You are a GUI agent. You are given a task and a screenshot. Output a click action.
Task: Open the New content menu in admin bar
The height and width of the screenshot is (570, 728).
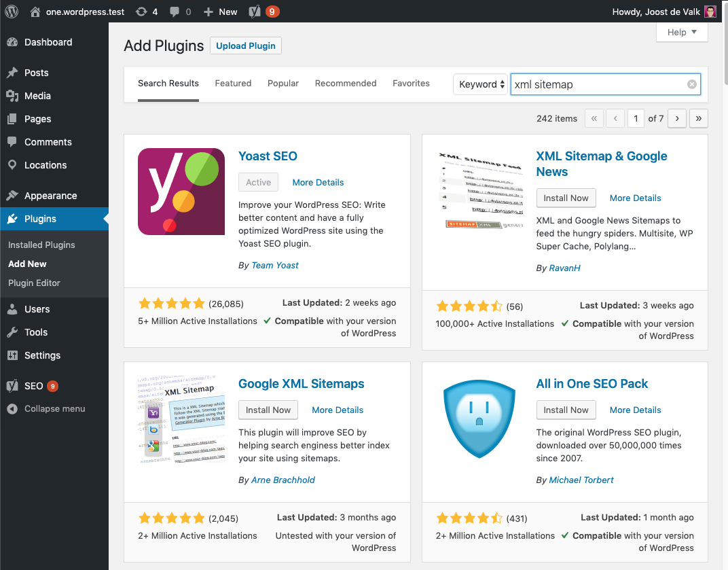pos(221,12)
